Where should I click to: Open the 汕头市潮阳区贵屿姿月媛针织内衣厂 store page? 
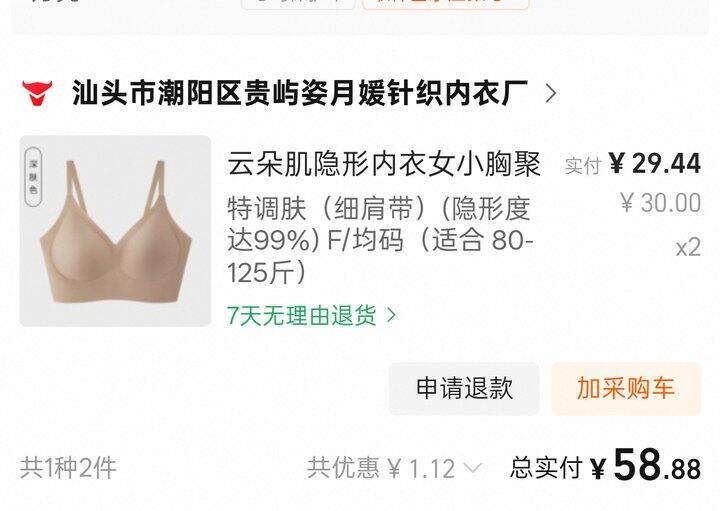pos(300,93)
